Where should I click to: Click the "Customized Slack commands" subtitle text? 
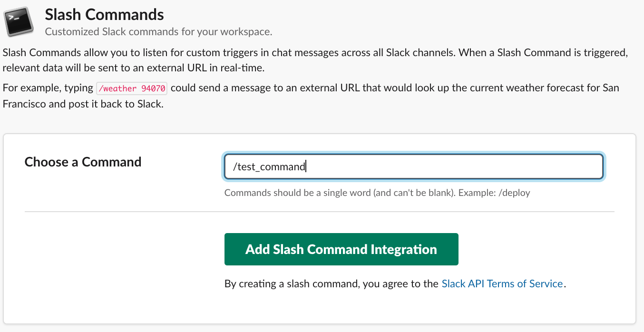click(158, 32)
